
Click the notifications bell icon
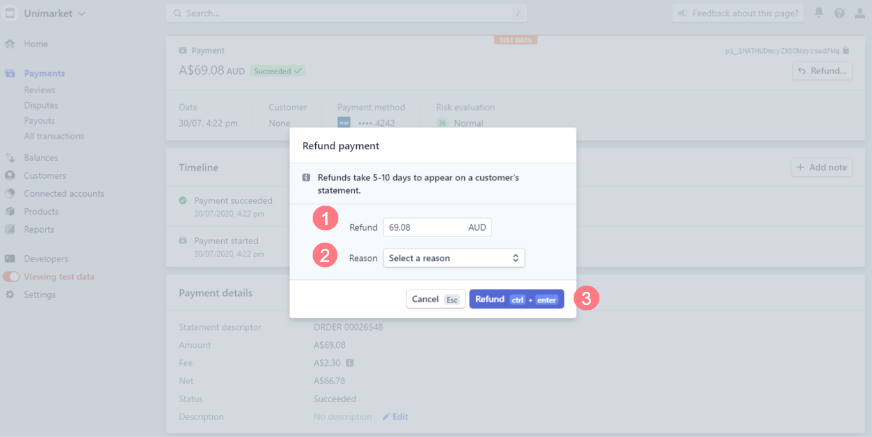[819, 14]
